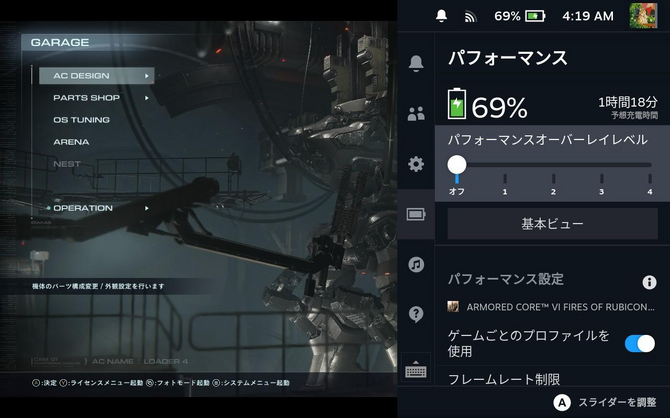670x418 pixels.
Task: Toggle ゲームごとのプロファイルを使用 switch
Action: click(639, 343)
